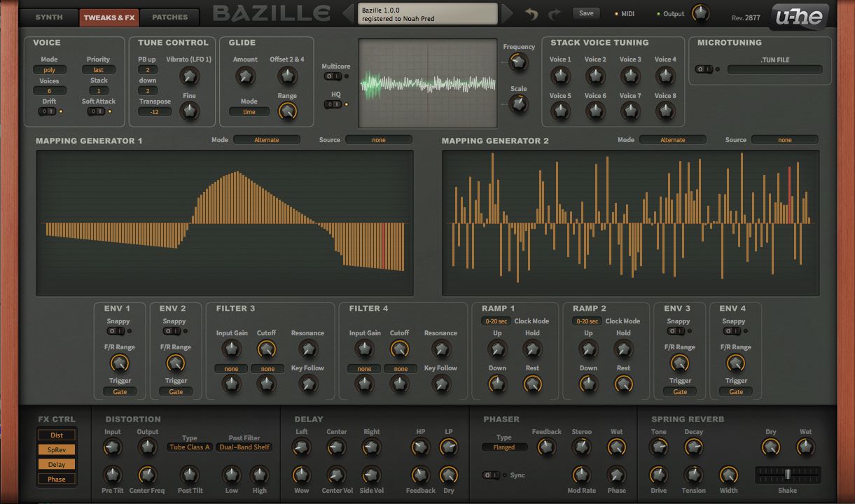
Task: Open Mapping Generator 2 Mode selector
Action: 673,140
